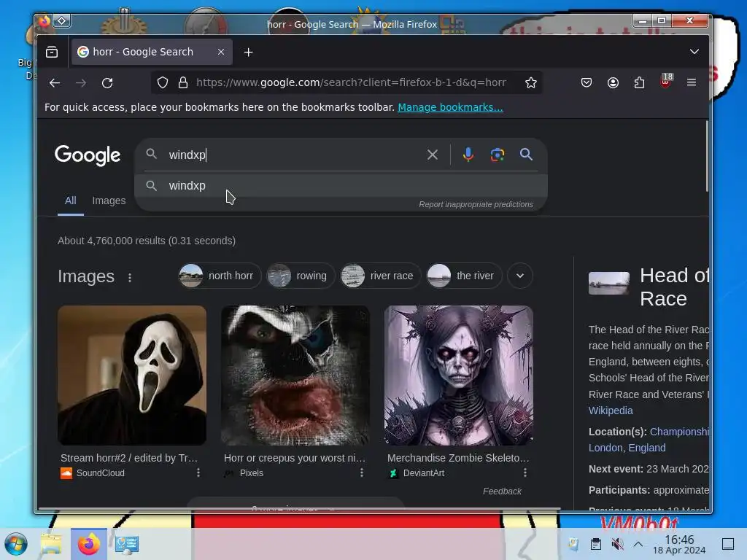This screenshot has width=747, height=560.
Task: Click the Feedback link under images
Action: click(x=502, y=491)
